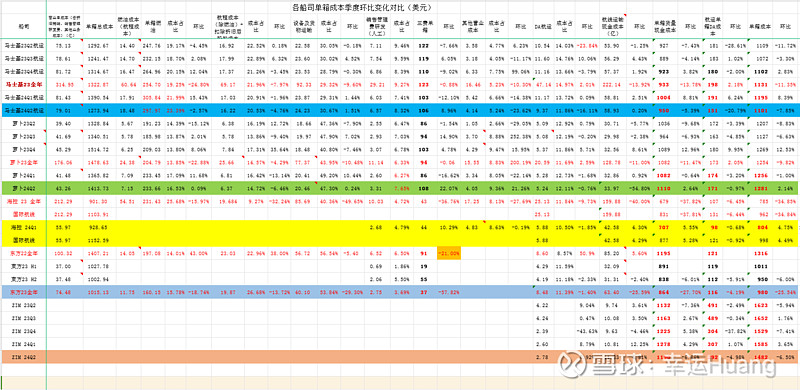
Task: Click the ZIM 23Q4 row label
Action: [23, 330]
